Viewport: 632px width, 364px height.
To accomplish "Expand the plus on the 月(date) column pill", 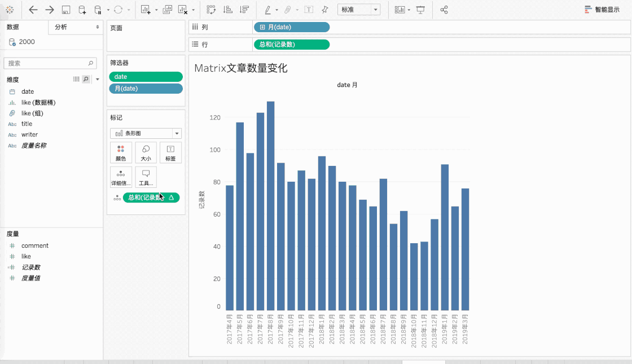I will (x=262, y=27).
